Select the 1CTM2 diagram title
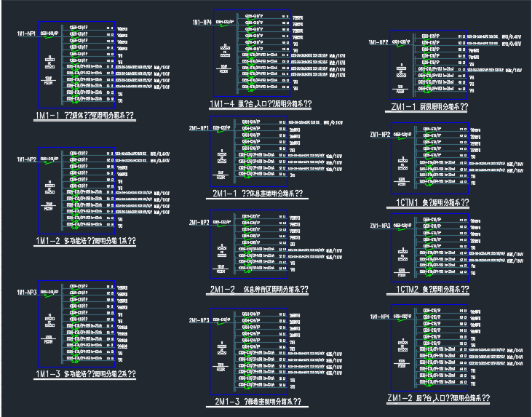532x417 pixels. point(432,290)
